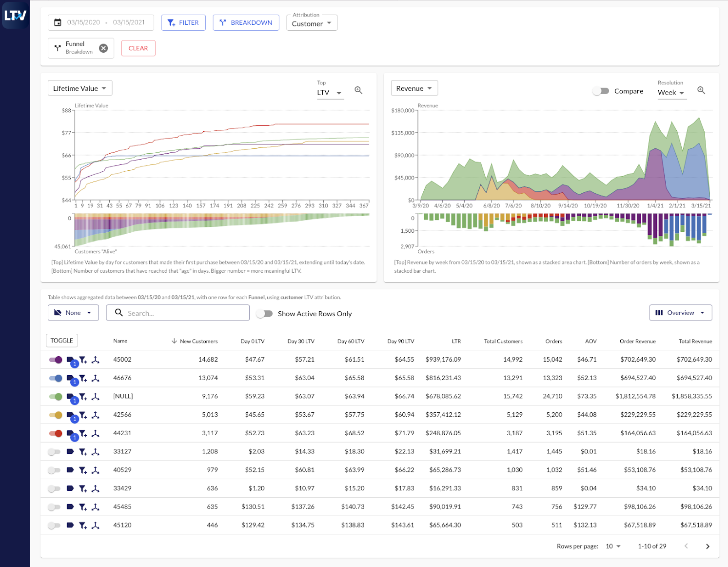728x567 pixels.
Task: Go to next table page
Action: point(708,547)
